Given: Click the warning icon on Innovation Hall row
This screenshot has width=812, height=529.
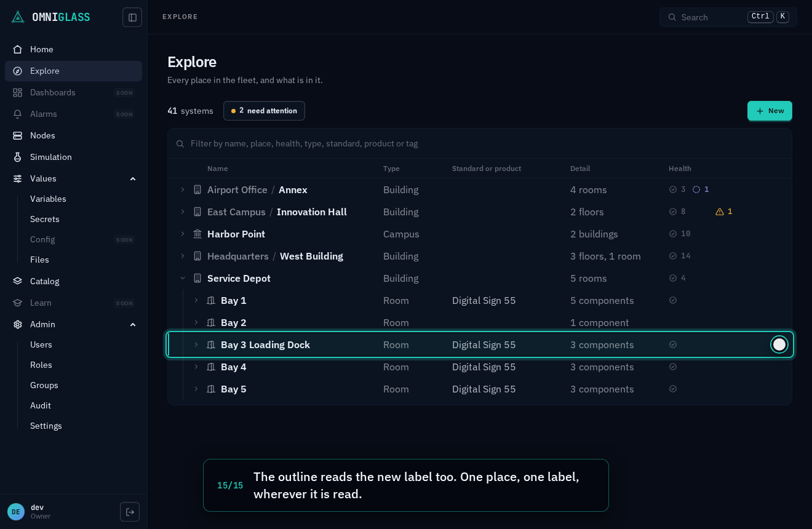Looking at the screenshot, I should pyautogui.click(x=720, y=212).
